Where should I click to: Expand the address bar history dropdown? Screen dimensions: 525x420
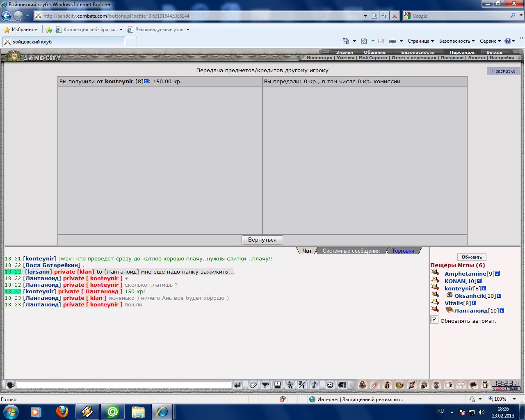pyautogui.click(x=365, y=16)
